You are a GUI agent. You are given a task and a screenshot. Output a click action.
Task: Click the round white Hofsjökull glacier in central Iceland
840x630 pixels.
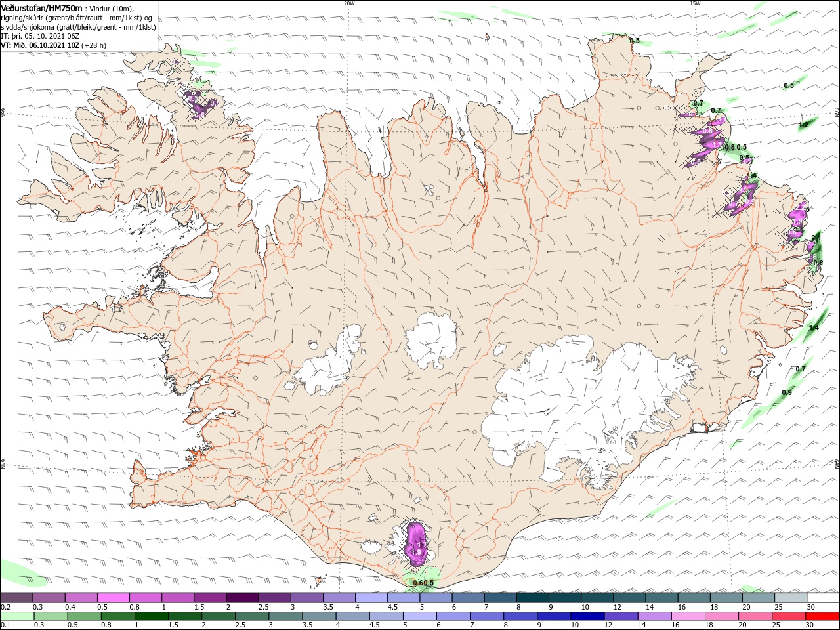[x=431, y=340]
